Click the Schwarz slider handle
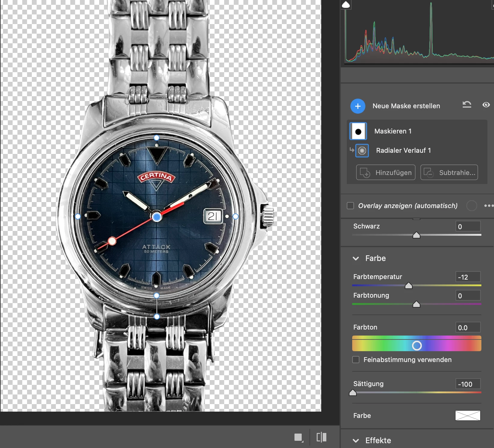Screen dimensions: 494x448 point(416,235)
